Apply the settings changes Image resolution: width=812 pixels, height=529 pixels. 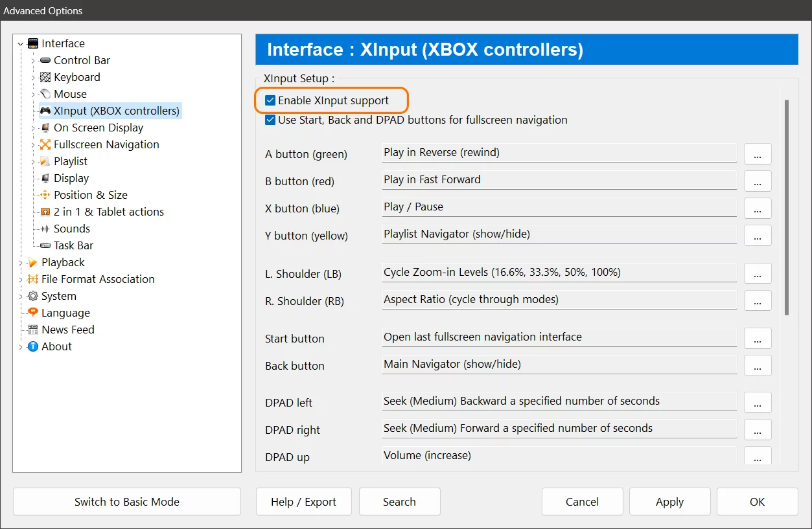pos(669,502)
